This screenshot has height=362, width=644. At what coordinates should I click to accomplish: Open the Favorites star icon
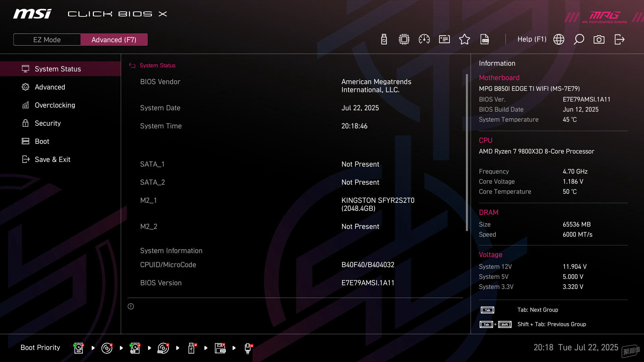tap(465, 40)
